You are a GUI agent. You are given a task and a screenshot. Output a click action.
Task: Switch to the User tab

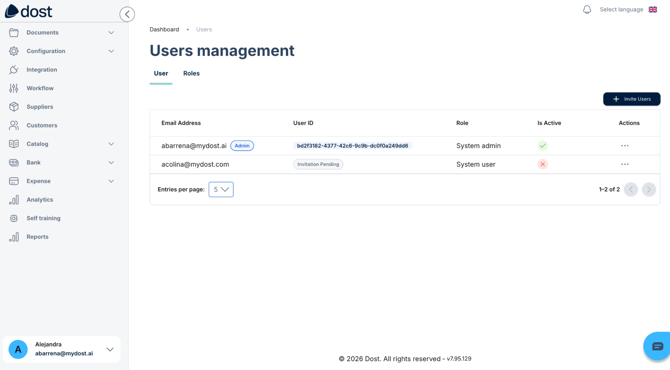pyautogui.click(x=161, y=73)
